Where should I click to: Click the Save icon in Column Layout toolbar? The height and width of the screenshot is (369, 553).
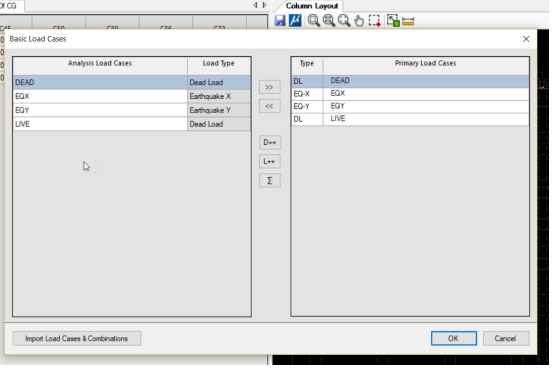(x=280, y=20)
